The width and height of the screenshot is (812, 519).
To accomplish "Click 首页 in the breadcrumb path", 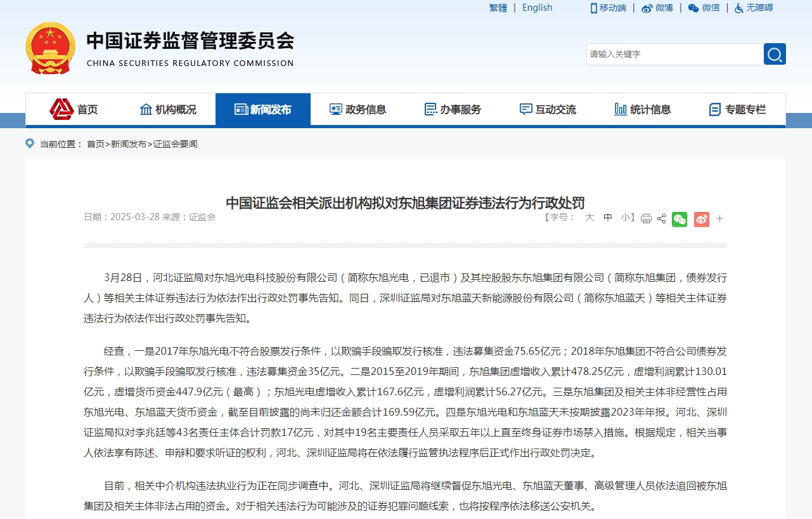I will [96, 144].
